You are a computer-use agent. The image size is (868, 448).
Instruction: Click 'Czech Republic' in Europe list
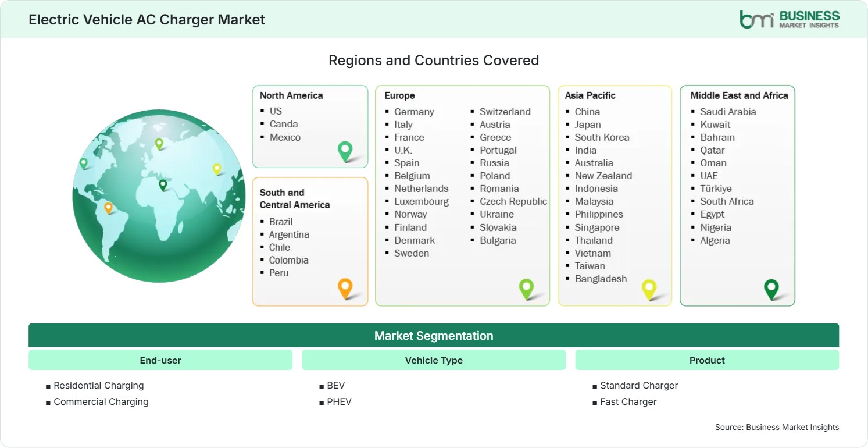tap(513, 201)
